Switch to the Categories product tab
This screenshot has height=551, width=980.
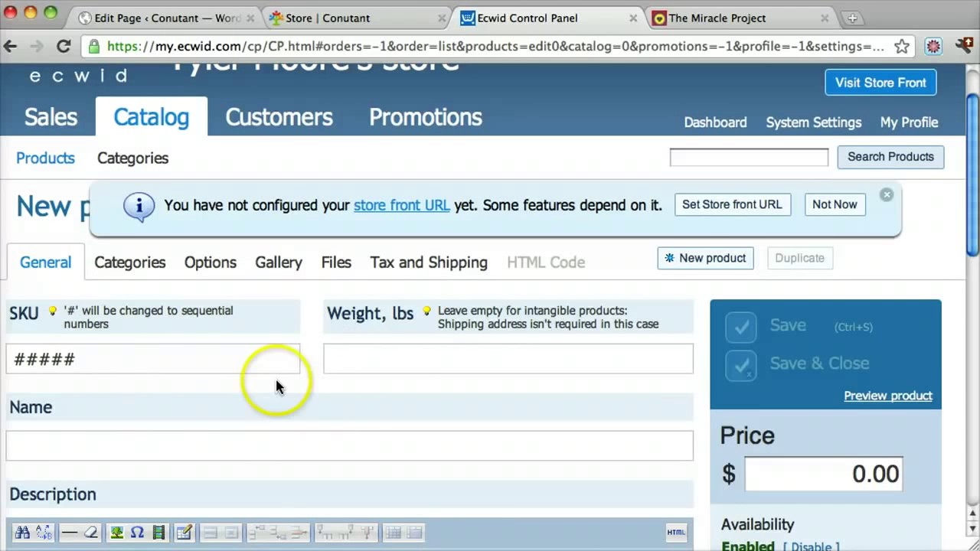pyautogui.click(x=129, y=262)
